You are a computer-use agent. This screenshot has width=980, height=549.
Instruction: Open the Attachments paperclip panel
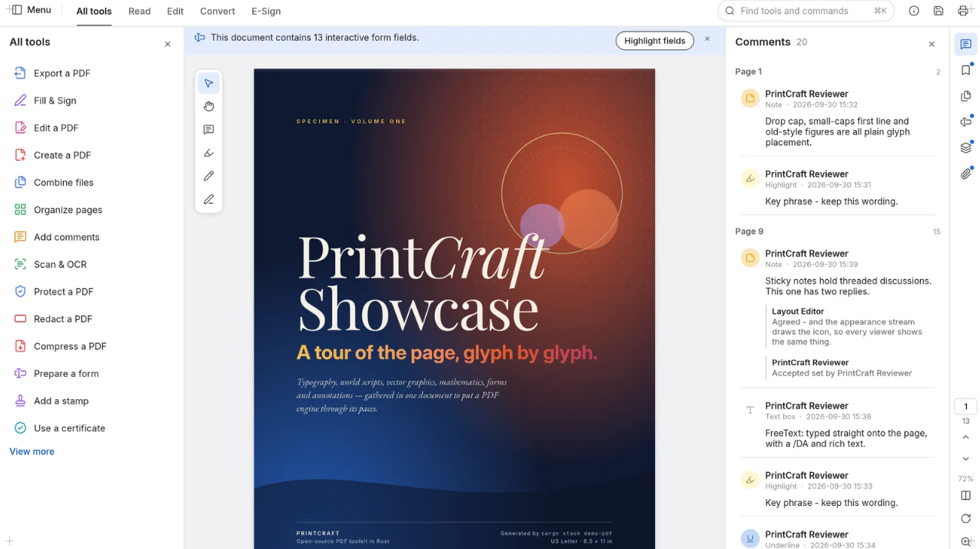coord(965,174)
